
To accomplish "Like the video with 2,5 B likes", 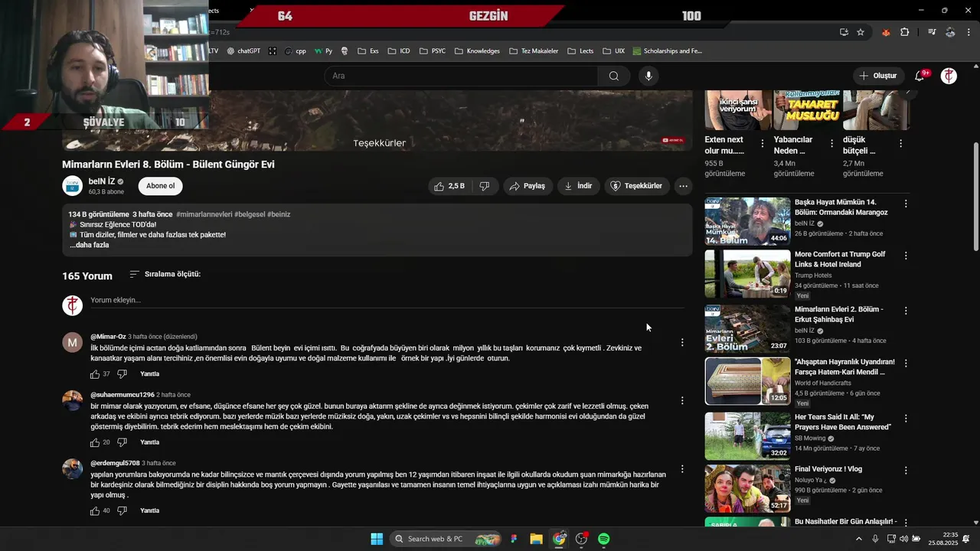I will pyautogui.click(x=449, y=186).
